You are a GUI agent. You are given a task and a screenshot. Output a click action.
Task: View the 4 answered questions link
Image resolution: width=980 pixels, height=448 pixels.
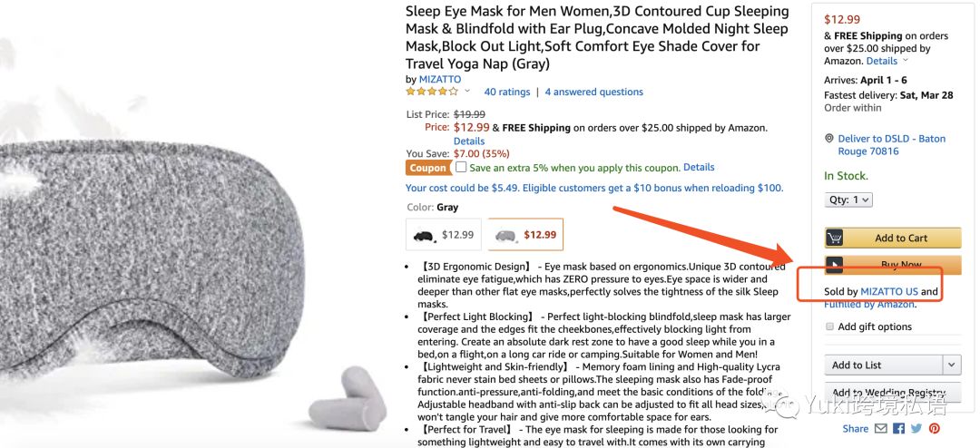593,92
